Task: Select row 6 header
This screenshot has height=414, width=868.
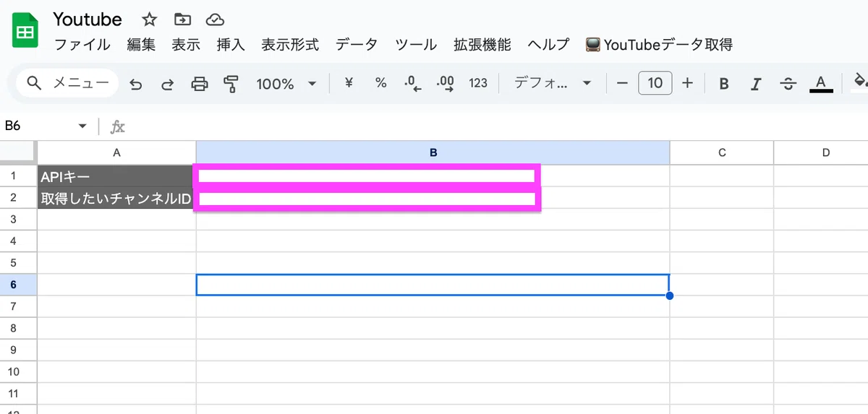Action: (x=18, y=285)
